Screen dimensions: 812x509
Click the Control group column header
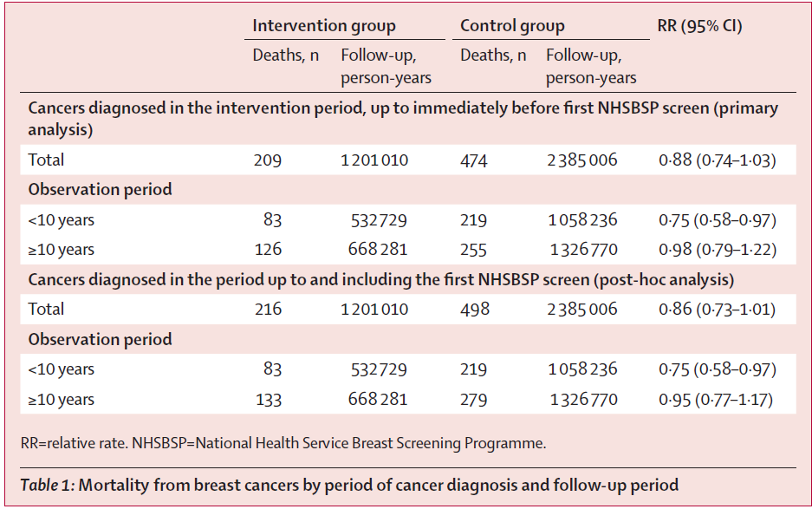coord(512,25)
